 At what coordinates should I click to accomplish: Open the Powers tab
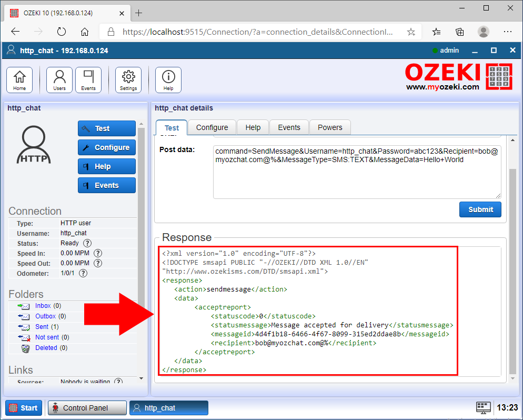(330, 127)
